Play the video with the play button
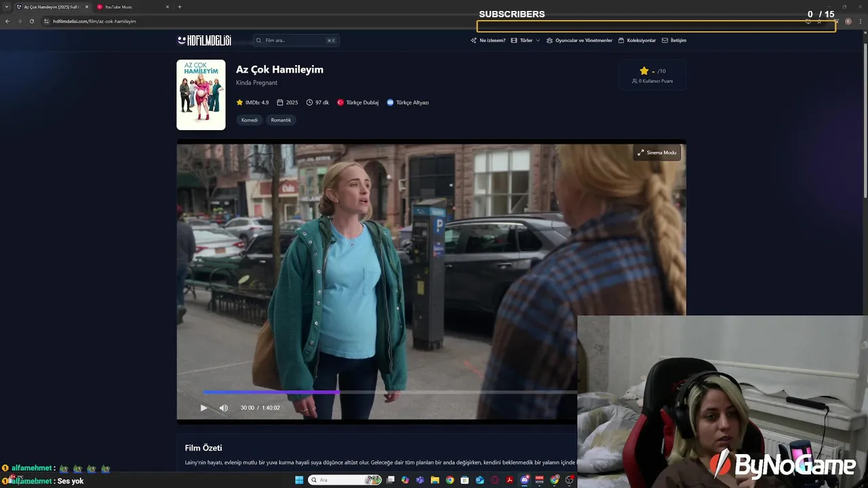 pos(203,407)
